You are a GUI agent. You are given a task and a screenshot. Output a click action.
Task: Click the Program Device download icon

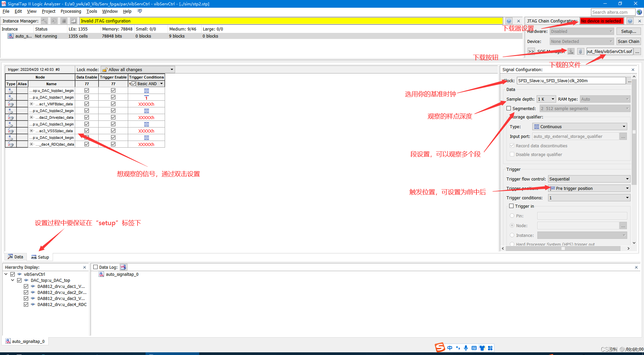click(x=571, y=51)
